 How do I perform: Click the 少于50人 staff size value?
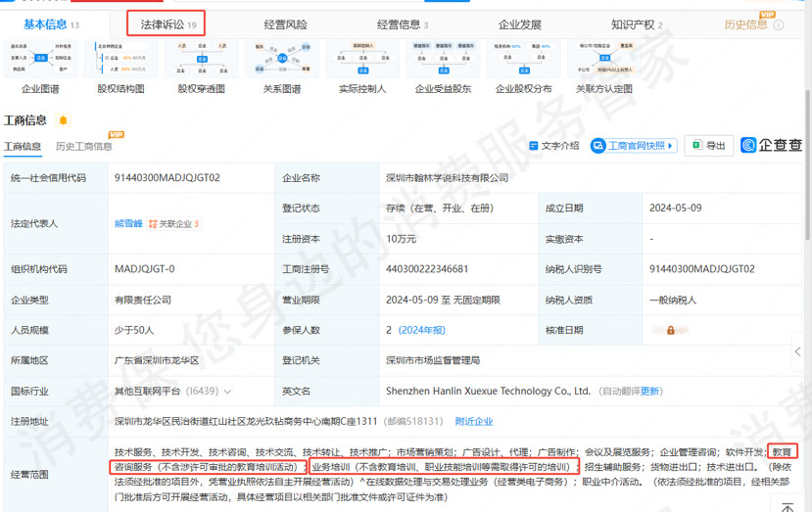click(x=134, y=330)
